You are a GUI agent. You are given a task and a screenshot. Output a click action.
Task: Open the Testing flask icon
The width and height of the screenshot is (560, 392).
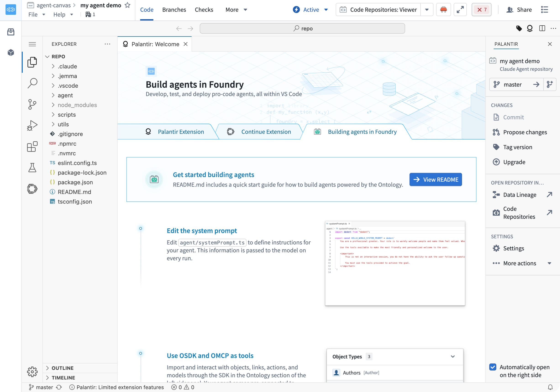coord(32,168)
